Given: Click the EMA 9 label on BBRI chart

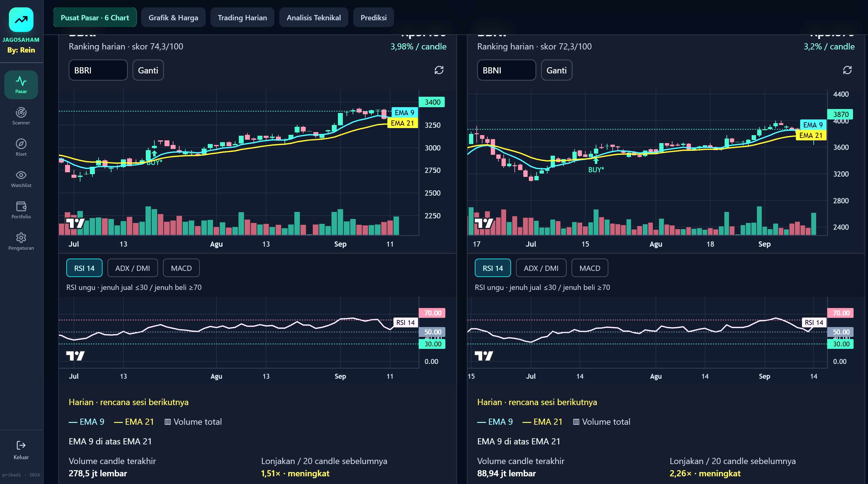Looking at the screenshot, I should [x=404, y=113].
